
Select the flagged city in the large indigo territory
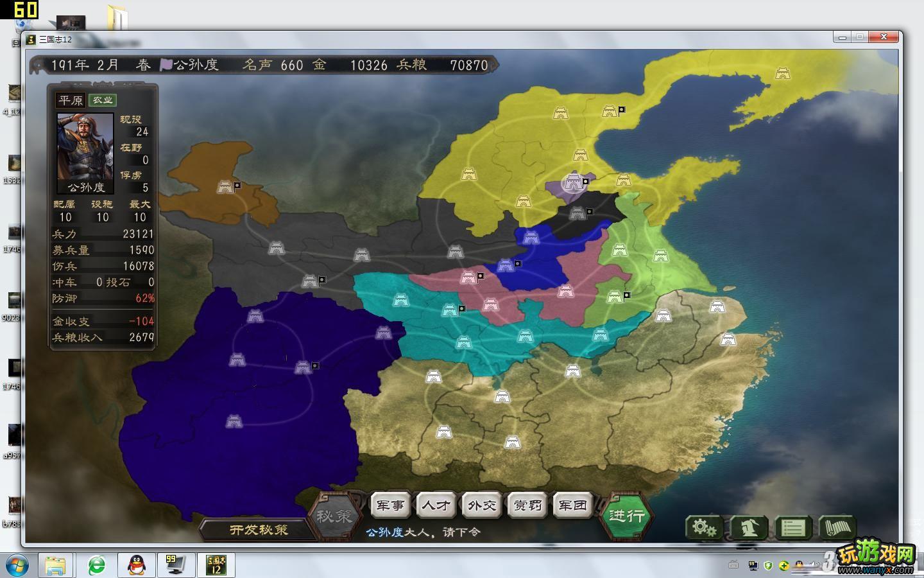point(302,367)
